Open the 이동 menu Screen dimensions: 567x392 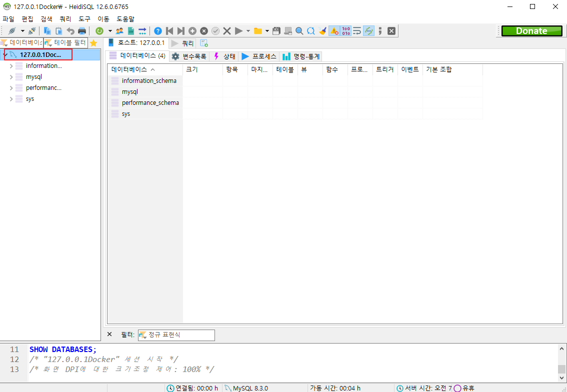[103, 19]
